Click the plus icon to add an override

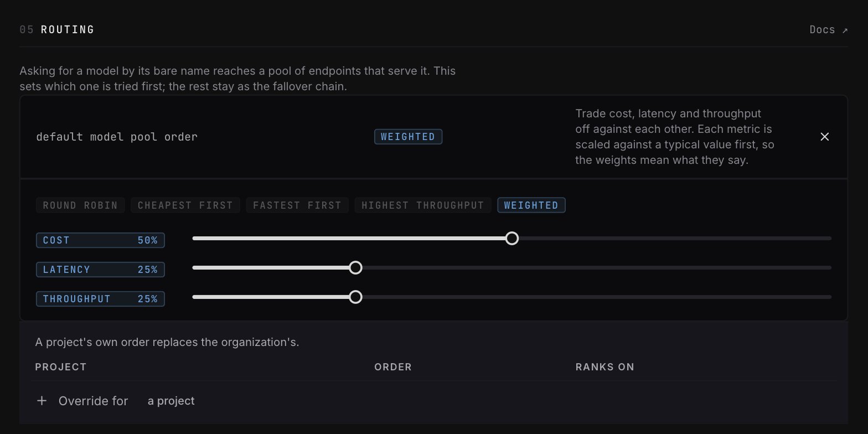(42, 401)
